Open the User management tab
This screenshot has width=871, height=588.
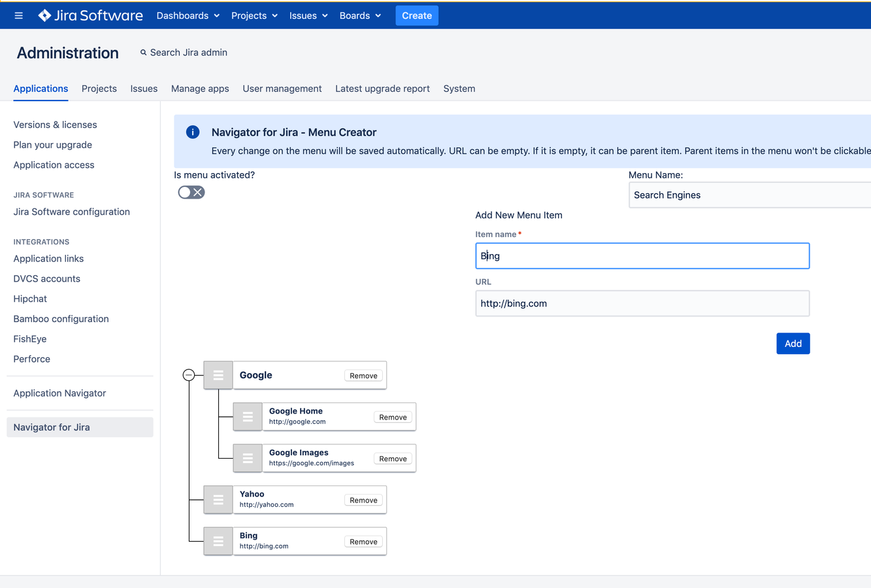coord(282,89)
